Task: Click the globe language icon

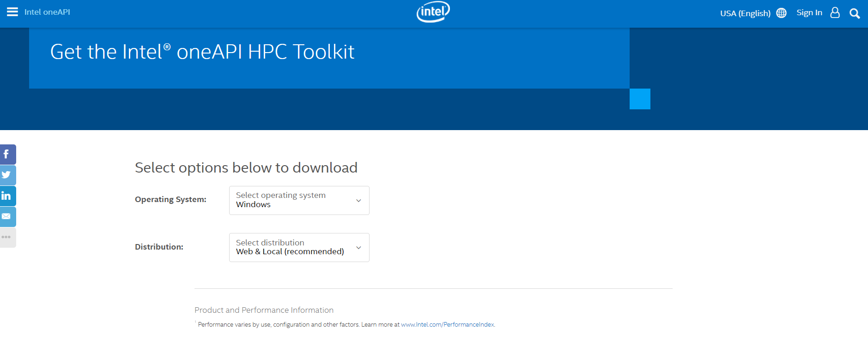Action: (781, 13)
